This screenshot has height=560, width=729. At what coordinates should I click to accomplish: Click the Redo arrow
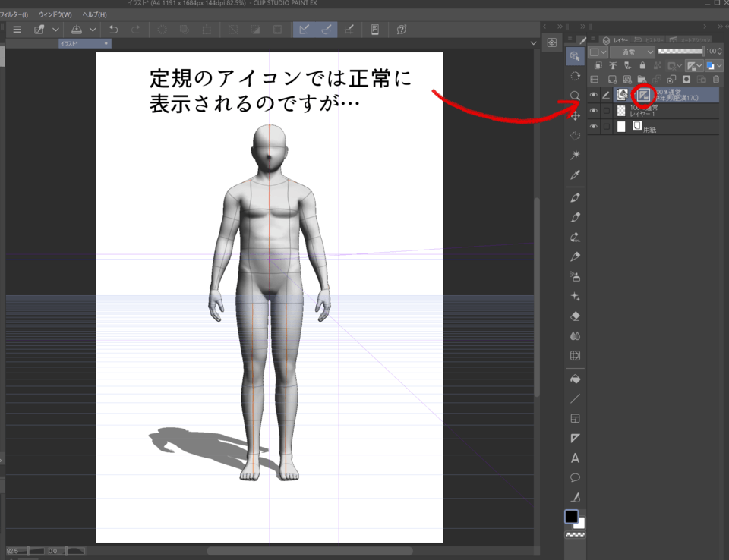click(x=135, y=30)
